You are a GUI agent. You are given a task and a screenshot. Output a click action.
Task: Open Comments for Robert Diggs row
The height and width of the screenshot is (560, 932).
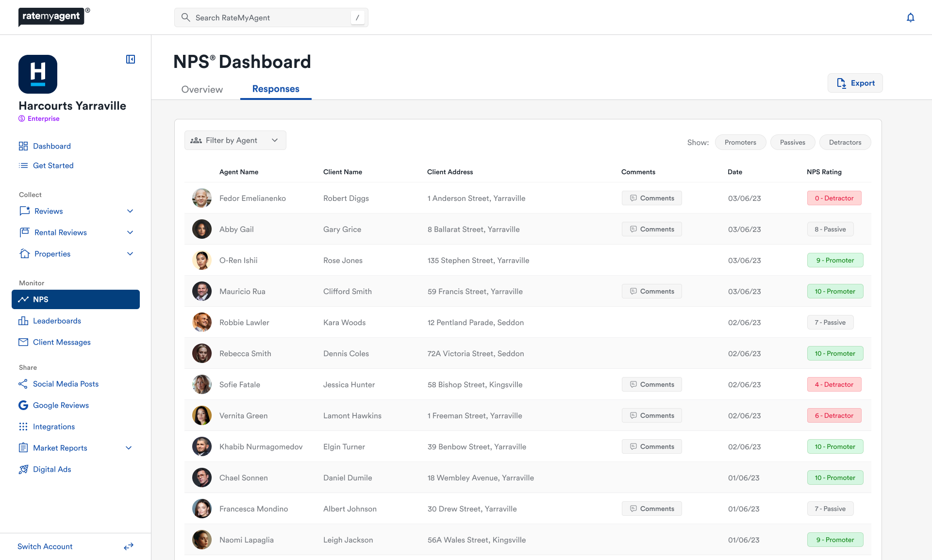(x=651, y=198)
